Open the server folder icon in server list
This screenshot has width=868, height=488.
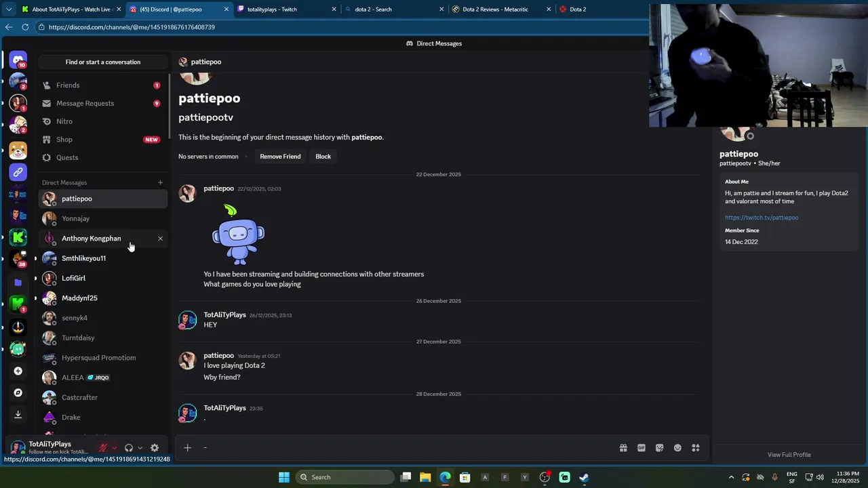pyautogui.click(x=18, y=282)
